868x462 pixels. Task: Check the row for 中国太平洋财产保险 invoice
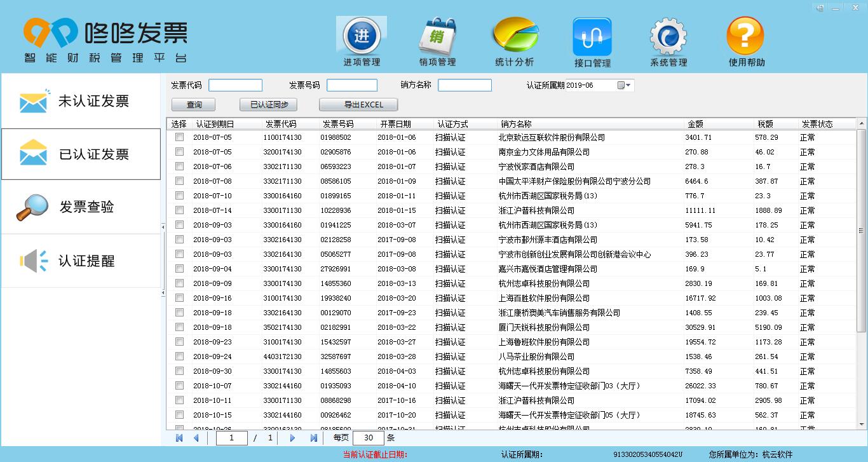coord(180,180)
